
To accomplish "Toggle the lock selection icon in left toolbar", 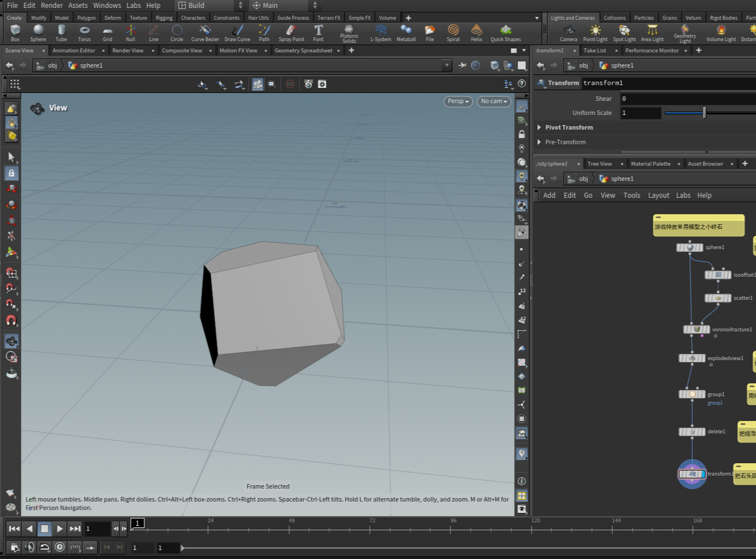I will pyautogui.click(x=11, y=173).
